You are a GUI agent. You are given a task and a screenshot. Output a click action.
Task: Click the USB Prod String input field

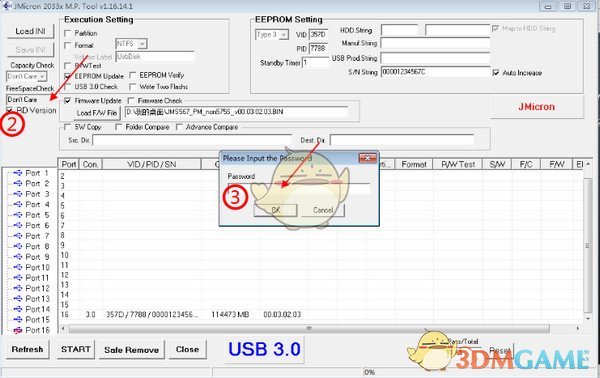[x=435, y=58]
